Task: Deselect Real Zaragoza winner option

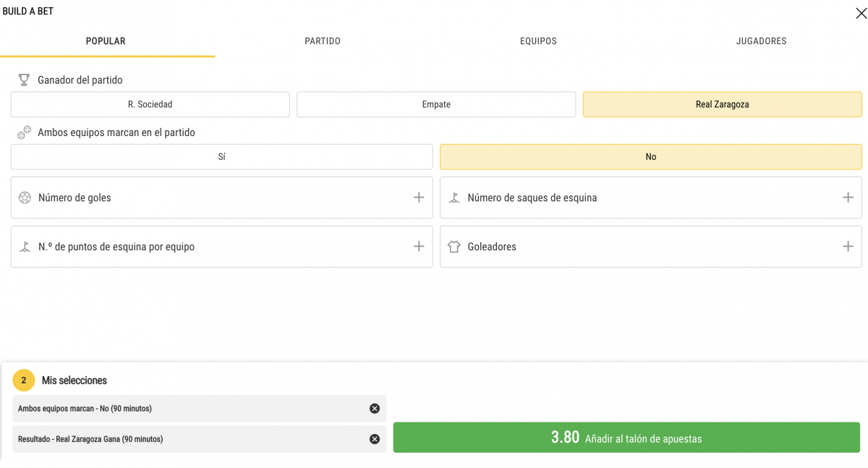Action: (x=722, y=104)
